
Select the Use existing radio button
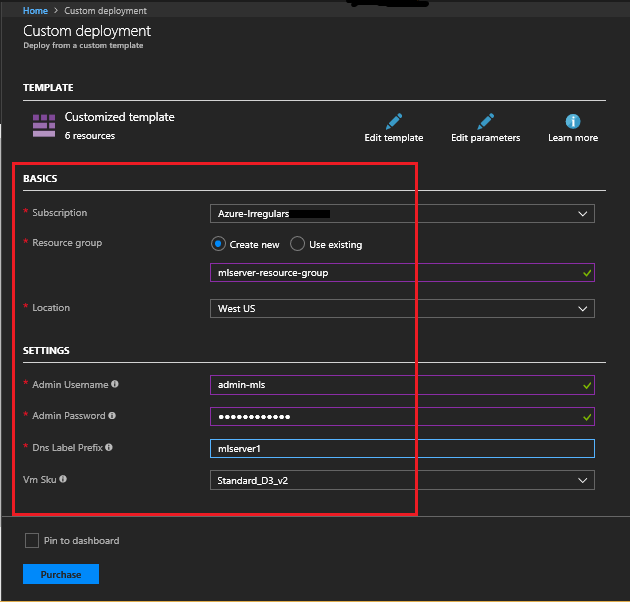point(297,244)
